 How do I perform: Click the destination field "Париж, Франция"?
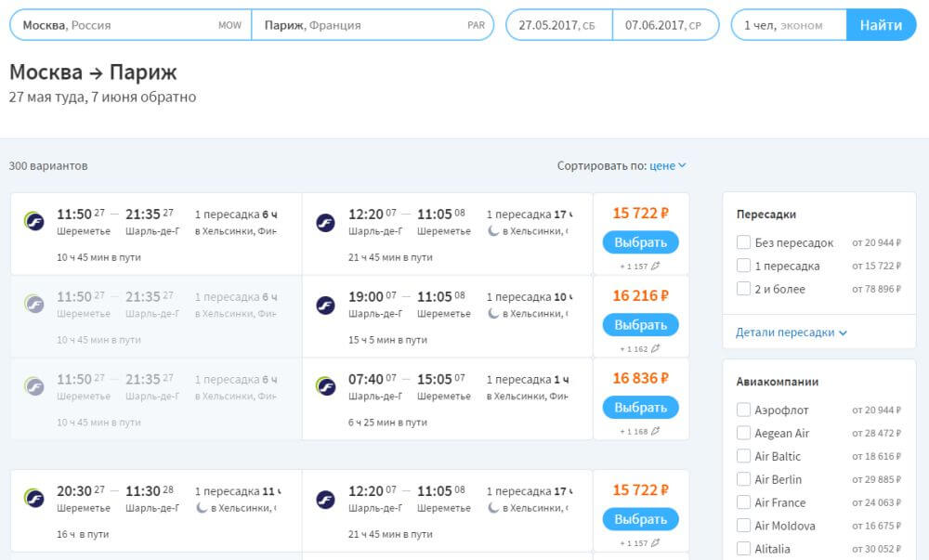(x=373, y=25)
